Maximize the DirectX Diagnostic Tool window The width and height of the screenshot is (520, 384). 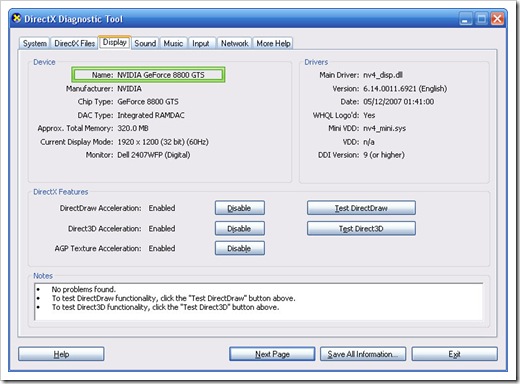click(x=482, y=19)
